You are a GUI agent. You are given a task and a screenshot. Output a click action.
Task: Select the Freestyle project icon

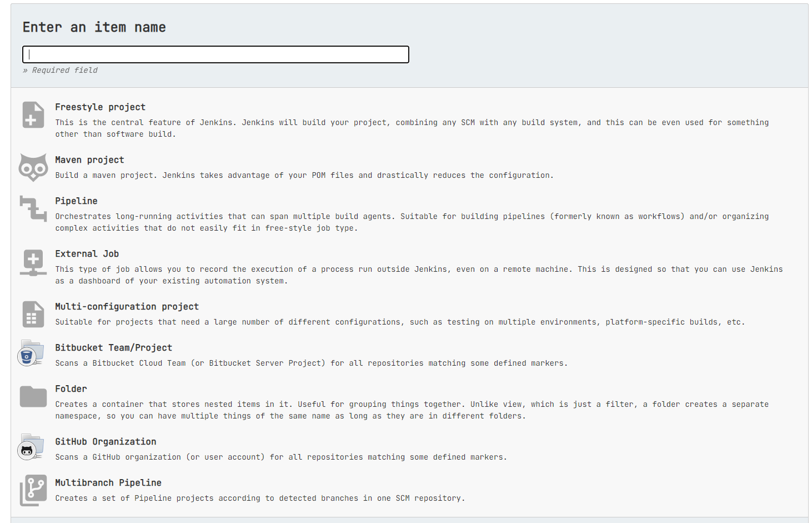click(33, 115)
